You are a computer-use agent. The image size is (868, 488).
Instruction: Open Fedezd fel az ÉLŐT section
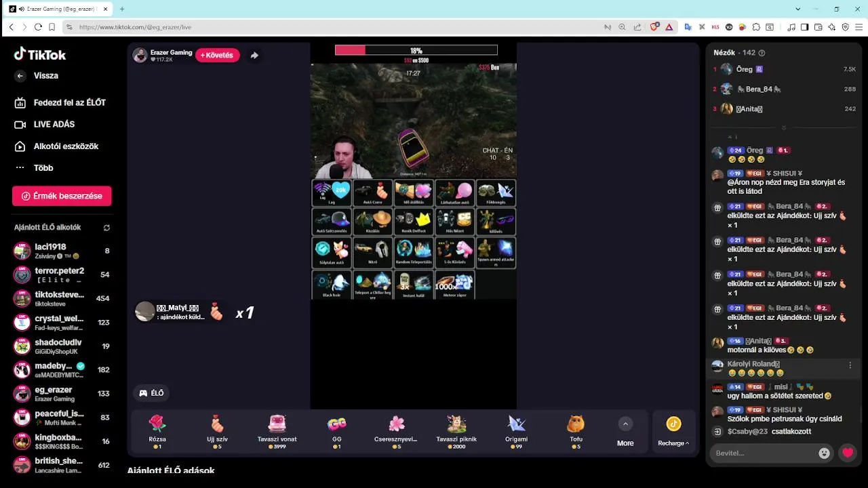click(60, 102)
